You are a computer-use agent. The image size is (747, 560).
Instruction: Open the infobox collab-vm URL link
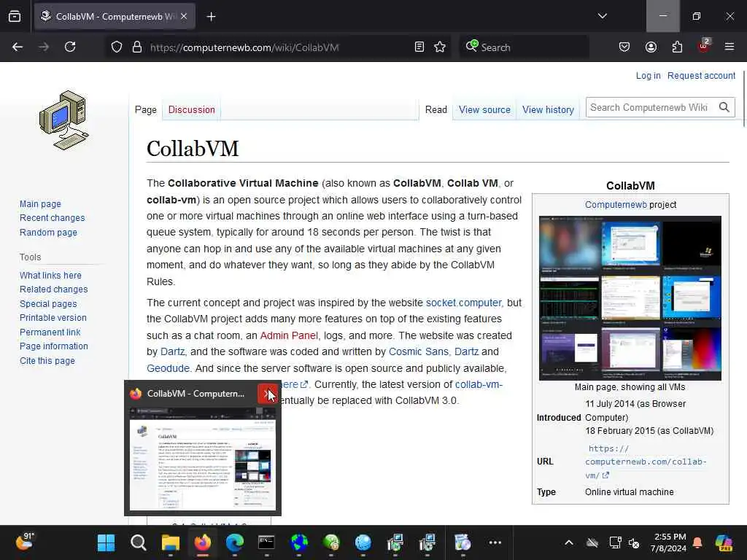[646, 462]
